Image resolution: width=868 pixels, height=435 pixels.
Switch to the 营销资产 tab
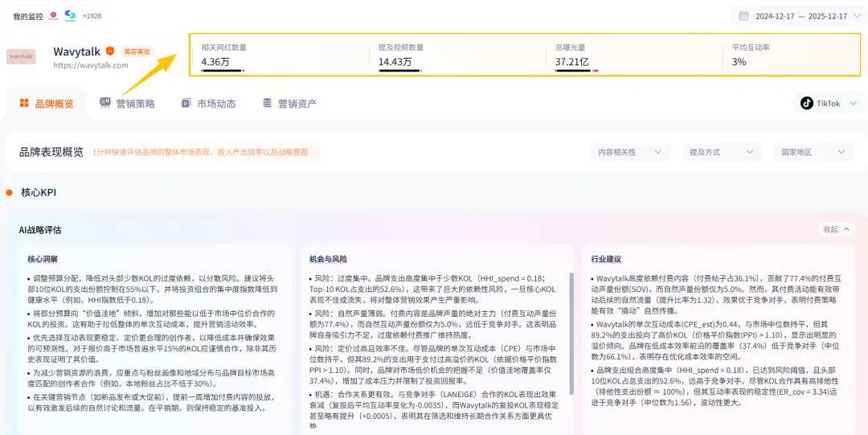pyautogui.click(x=297, y=104)
